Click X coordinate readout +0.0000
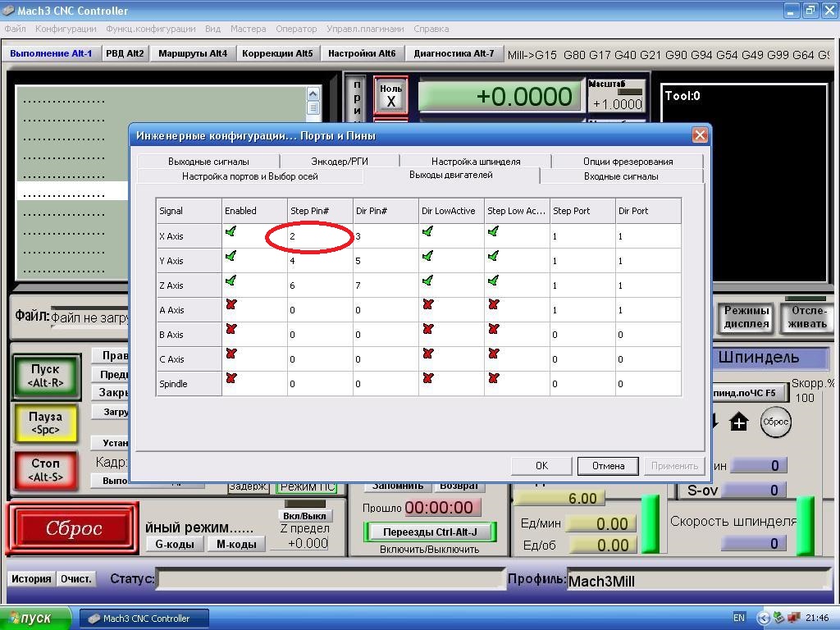The width and height of the screenshot is (840, 630). [x=501, y=97]
